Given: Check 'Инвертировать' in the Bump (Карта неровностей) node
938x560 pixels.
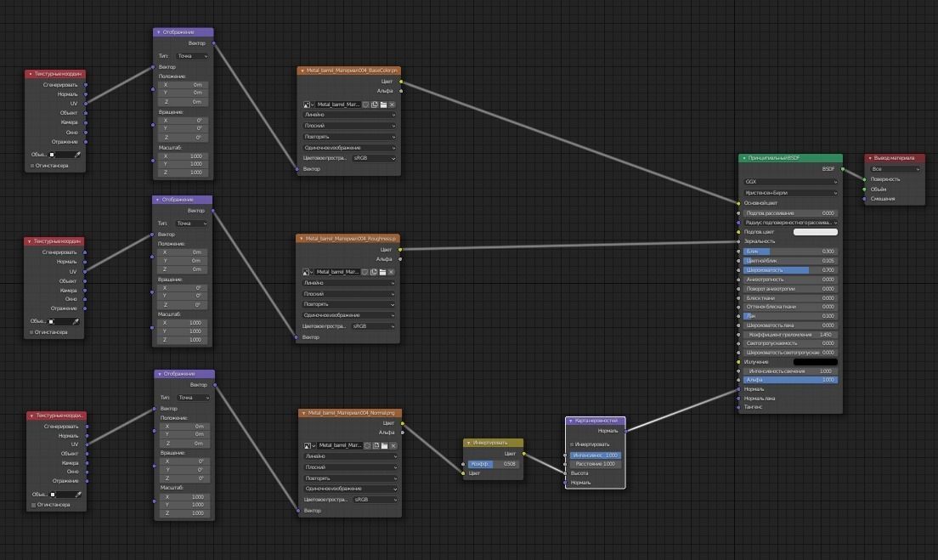Looking at the screenshot, I should pyautogui.click(x=572, y=444).
